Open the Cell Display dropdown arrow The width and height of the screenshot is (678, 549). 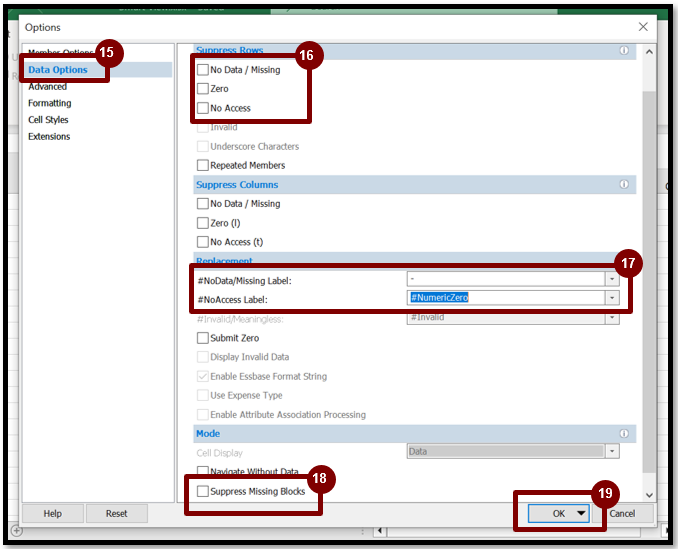coord(612,451)
